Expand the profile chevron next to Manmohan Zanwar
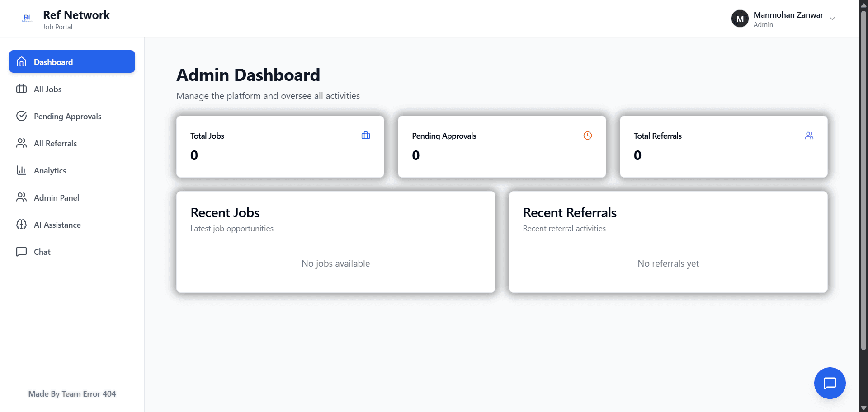This screenshot has height=412, width=868. point(832,19)
